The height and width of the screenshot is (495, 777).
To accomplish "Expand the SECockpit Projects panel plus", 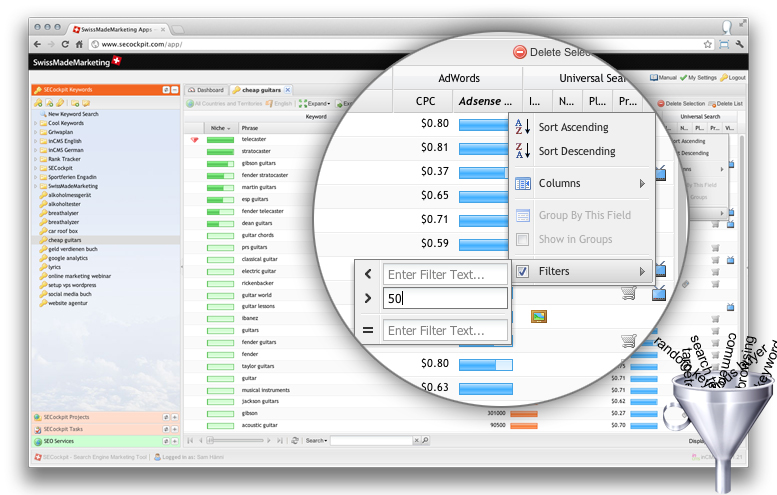I will tap(174, 417).
